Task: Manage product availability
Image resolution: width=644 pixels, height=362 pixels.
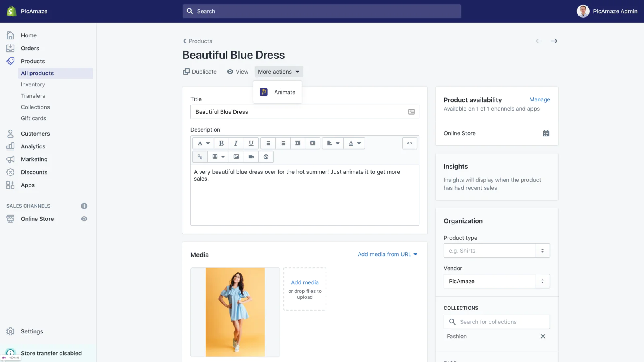Action: click(540, 99)
